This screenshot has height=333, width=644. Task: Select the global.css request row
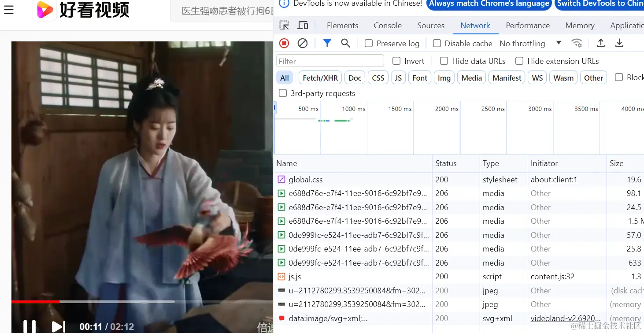459,179
